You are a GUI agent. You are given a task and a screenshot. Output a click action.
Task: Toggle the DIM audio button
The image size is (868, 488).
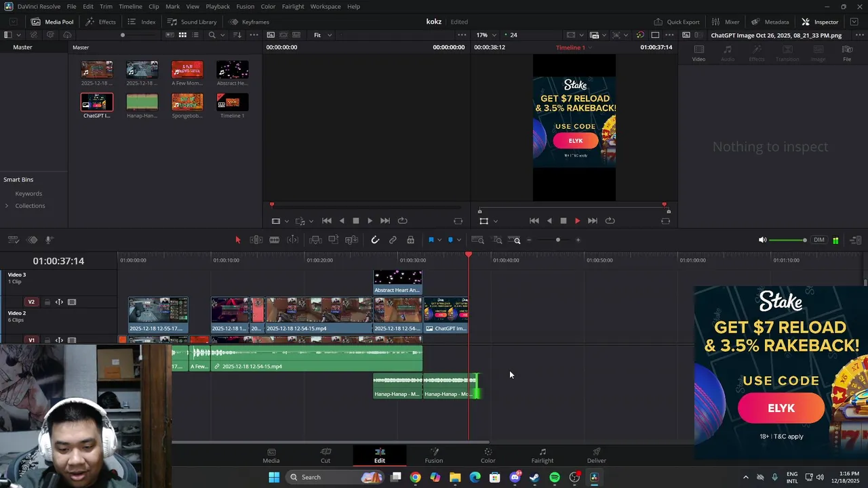pyautogui.click(x=819, y=240)
